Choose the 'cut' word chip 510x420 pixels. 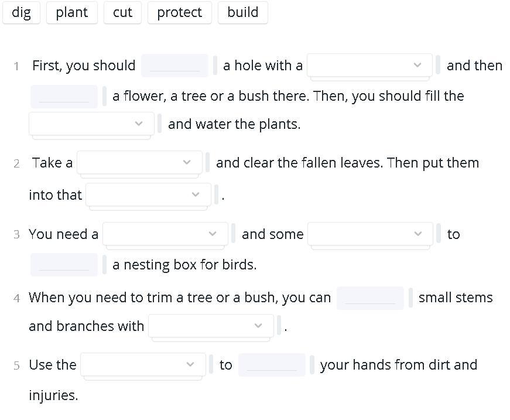tap(122, 13)
